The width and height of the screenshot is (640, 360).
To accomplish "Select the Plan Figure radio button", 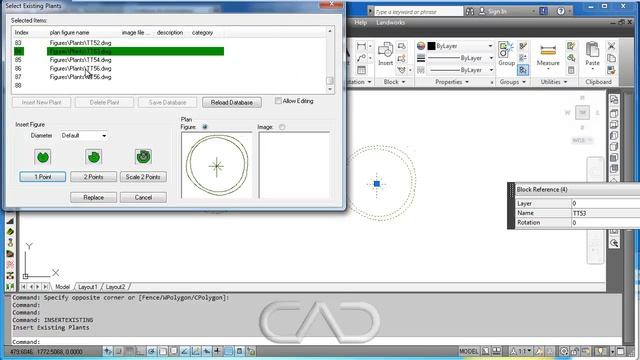I will [205, 127].
